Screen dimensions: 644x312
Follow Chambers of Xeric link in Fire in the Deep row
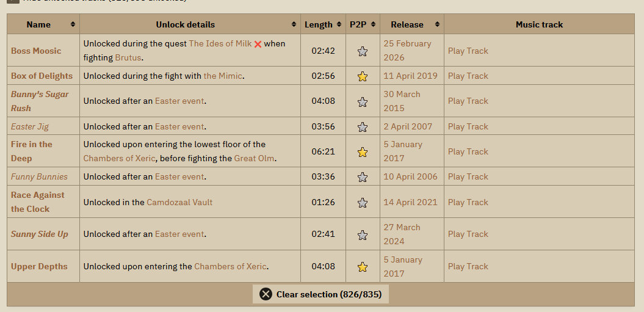tap(119, 158)
